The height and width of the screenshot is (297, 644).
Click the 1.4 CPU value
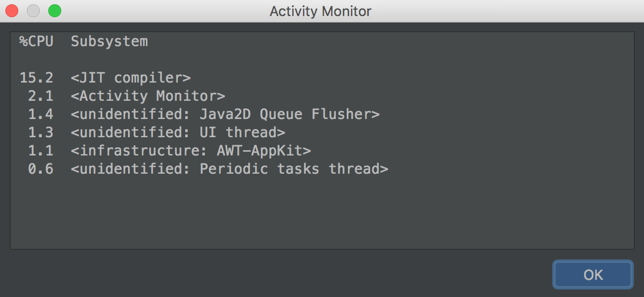[x=41, y=114]
